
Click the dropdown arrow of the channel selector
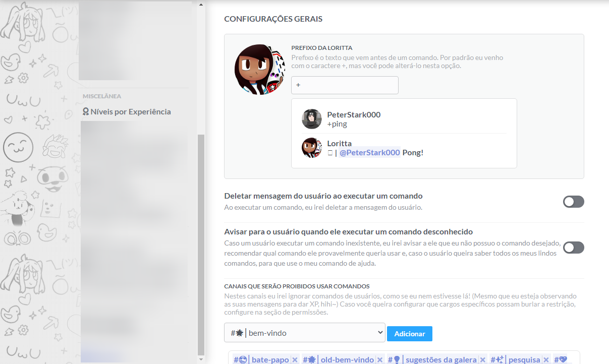380,333
